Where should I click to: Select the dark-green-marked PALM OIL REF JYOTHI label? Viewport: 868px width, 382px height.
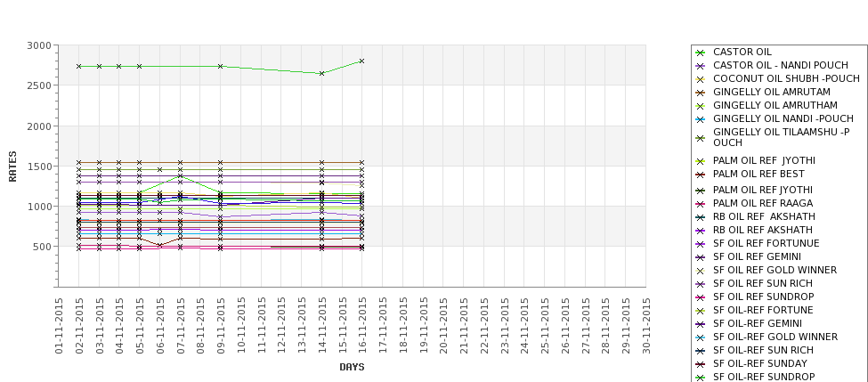(x=763, y=190)
